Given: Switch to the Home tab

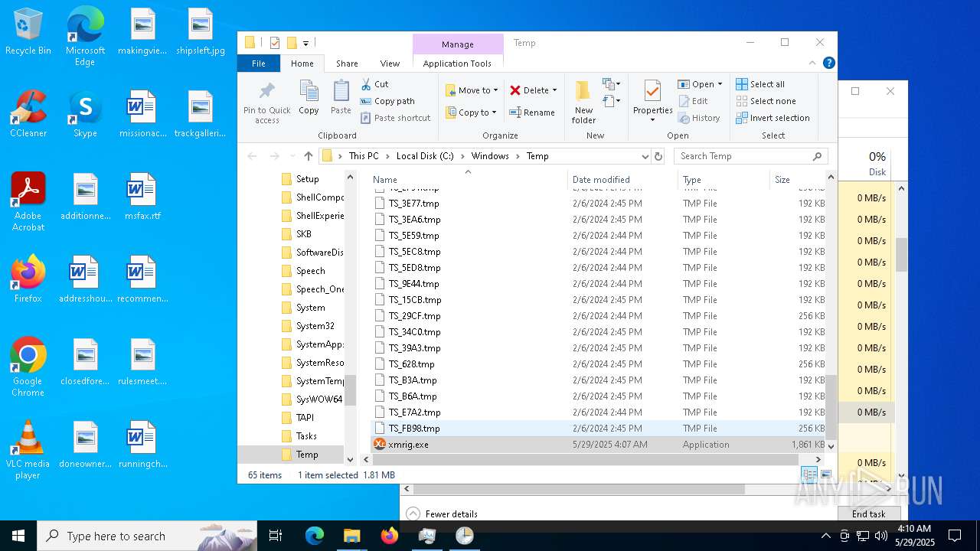Looking at the screenshot, I should click(x=302, y=64).
